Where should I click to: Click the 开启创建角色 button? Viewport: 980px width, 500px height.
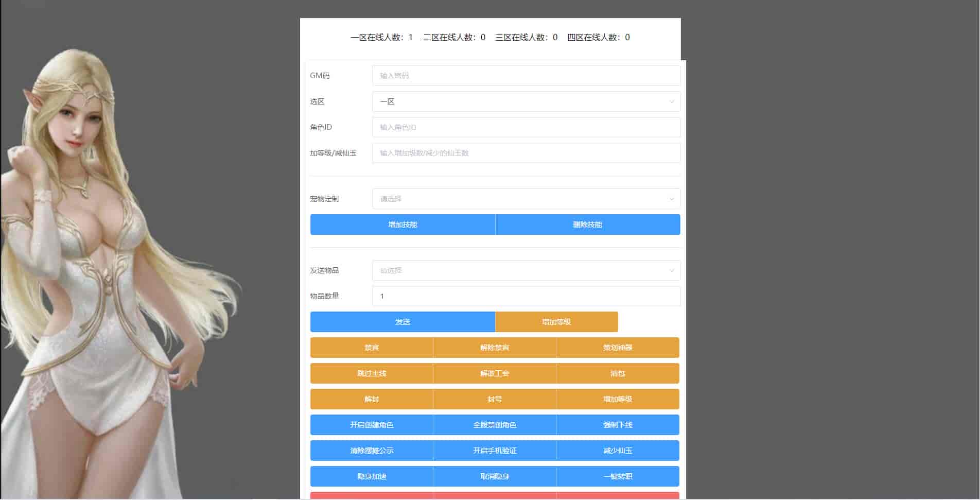(x=372, y=425)
